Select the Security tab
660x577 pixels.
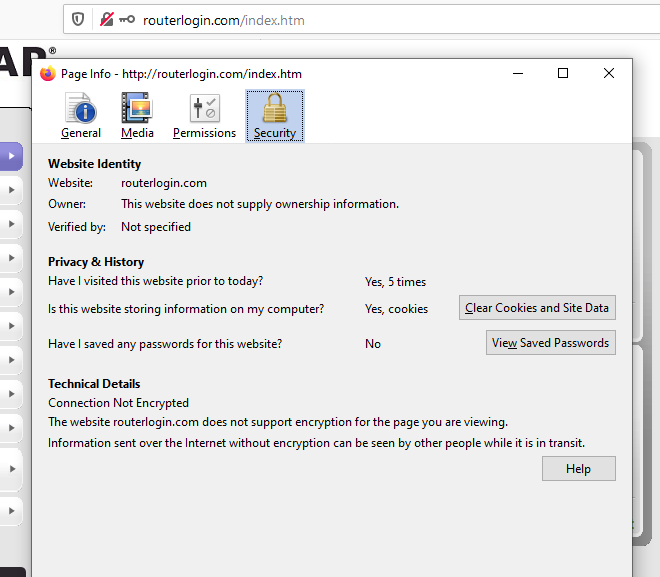click(275, 116)
